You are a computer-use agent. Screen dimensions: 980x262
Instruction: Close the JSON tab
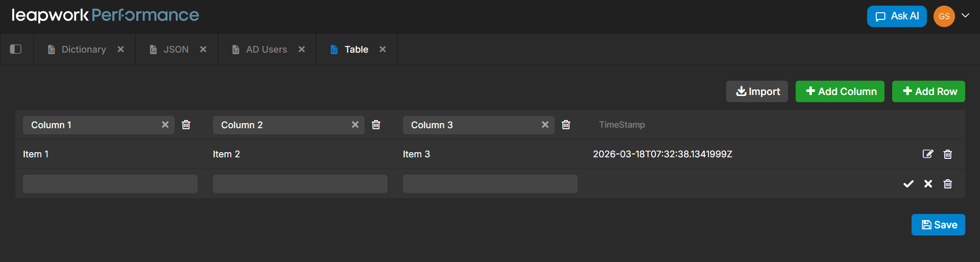point(203,50)
